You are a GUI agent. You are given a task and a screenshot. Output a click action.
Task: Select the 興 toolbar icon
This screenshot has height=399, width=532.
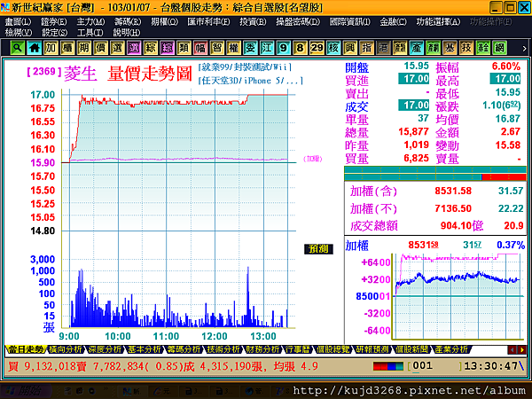coord(350,48)
